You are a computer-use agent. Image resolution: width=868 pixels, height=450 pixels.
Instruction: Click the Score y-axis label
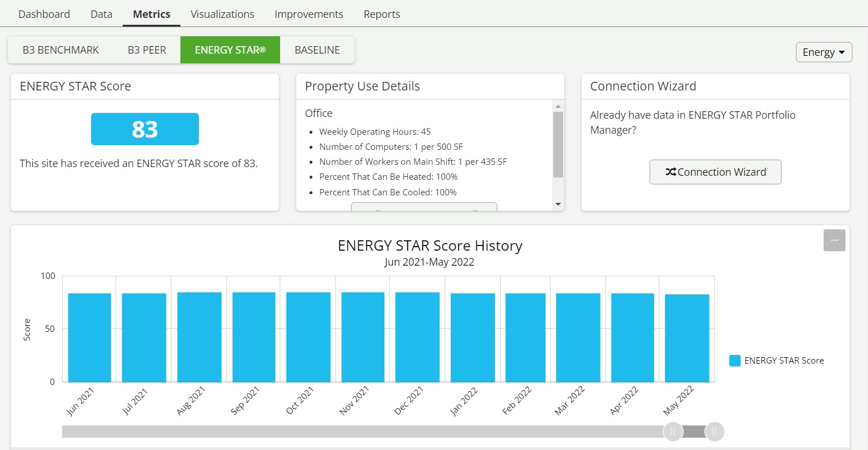27,329
